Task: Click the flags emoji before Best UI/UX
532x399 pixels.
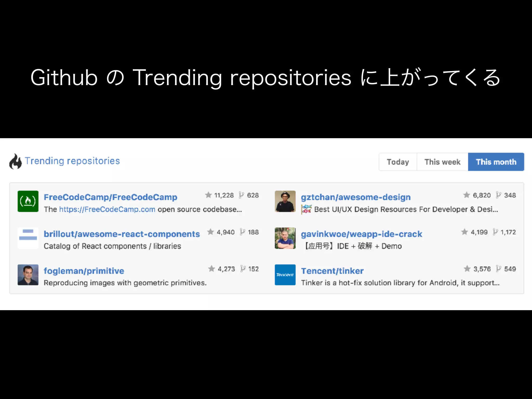Action: coord(307,209)
